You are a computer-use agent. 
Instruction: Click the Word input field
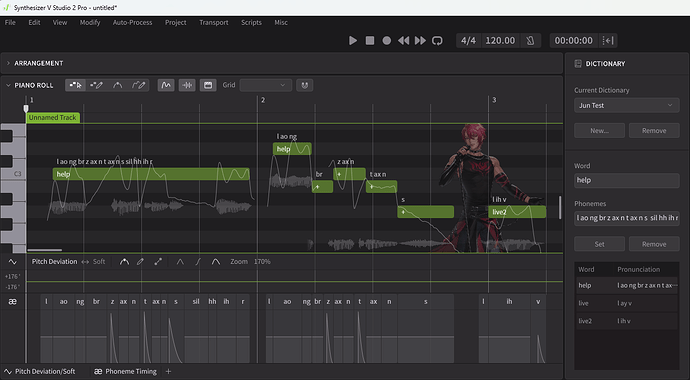[627, 180]
